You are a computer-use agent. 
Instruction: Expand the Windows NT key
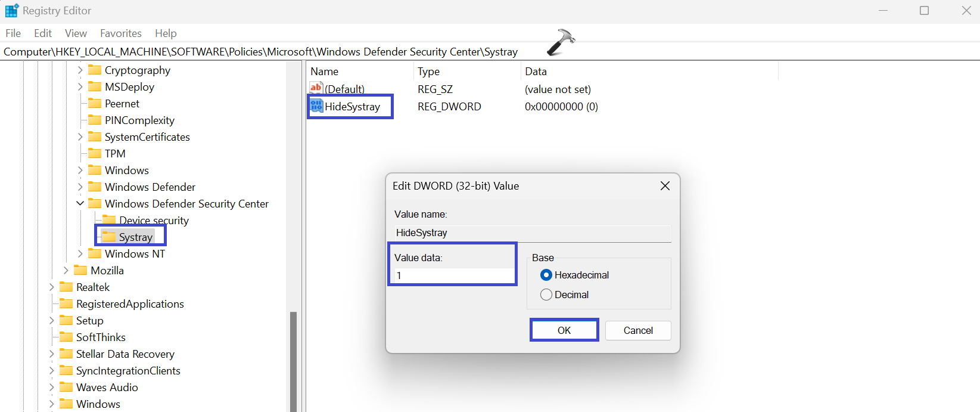80,253
